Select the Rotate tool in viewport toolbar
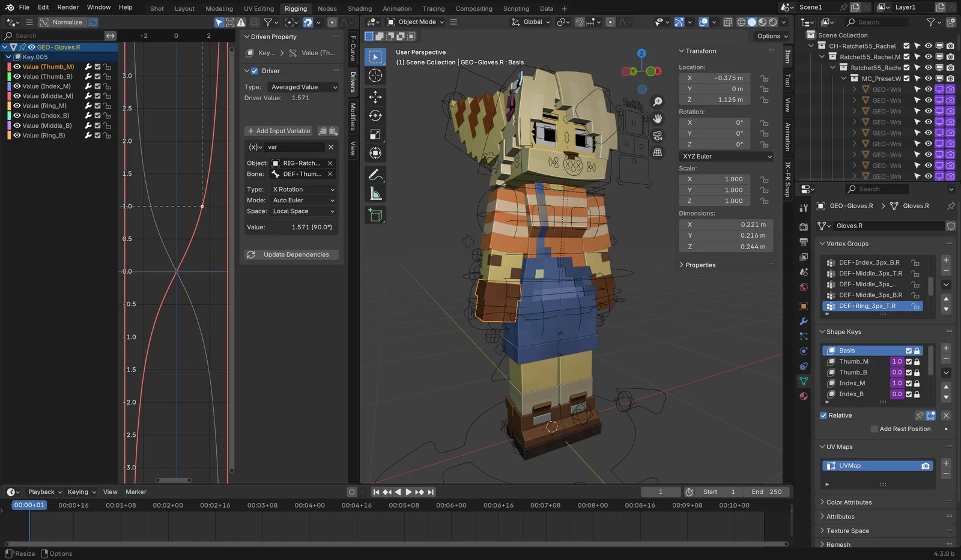 pyautogui.click(x=375, y=116)
